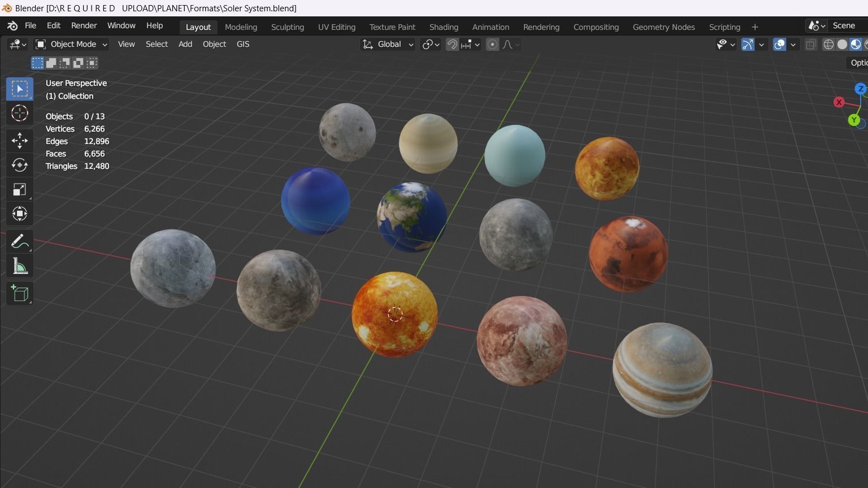Open the viewport View menu
This screenshot has height=488, width=868.
tap(126, 44)
